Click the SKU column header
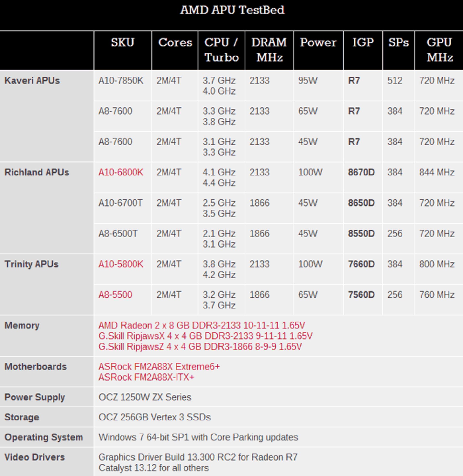The image size is (463, 476). pyautogui.click(x=123, y=42)
